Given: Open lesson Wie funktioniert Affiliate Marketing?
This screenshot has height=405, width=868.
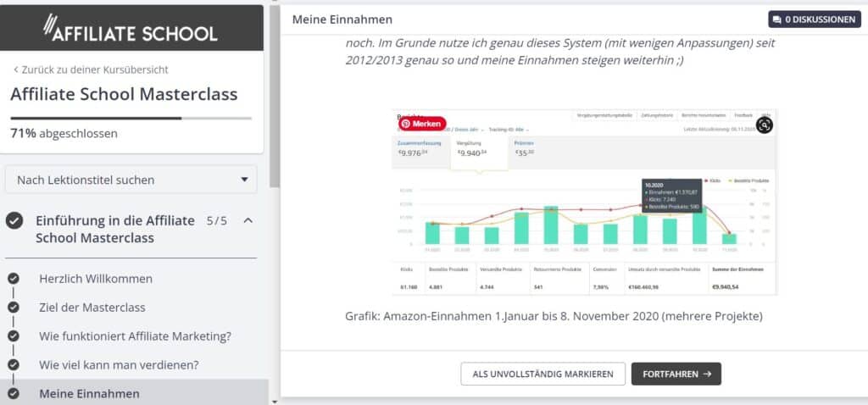Looking at the screenshot, I should pos(135,336).
